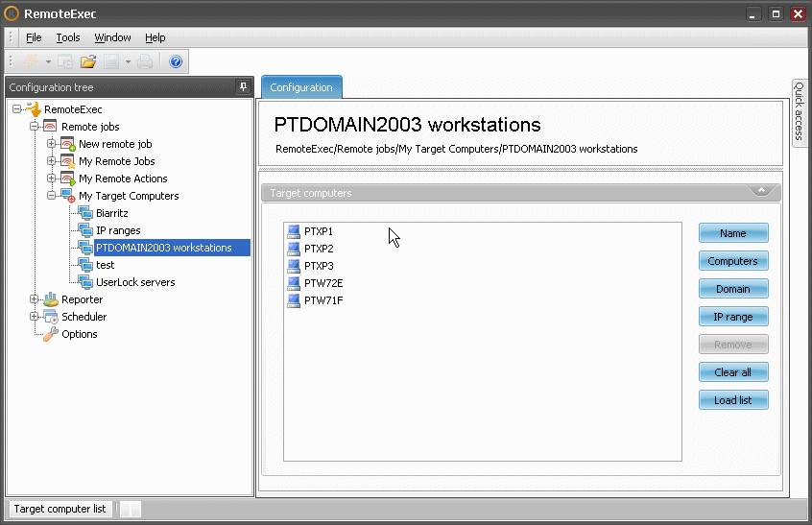812x525 pixels.
Task: Click the Options wrench icon
Action: tap(50, 334)
